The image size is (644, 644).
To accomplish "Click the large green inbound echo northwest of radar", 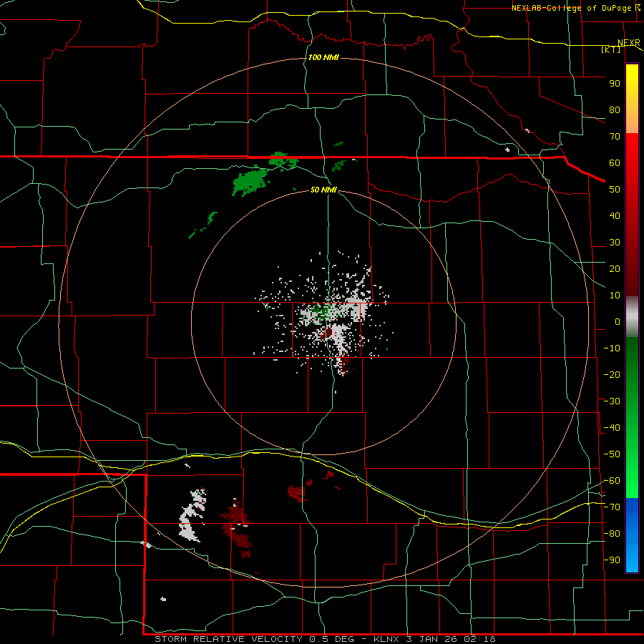I will tap(249, 182).
